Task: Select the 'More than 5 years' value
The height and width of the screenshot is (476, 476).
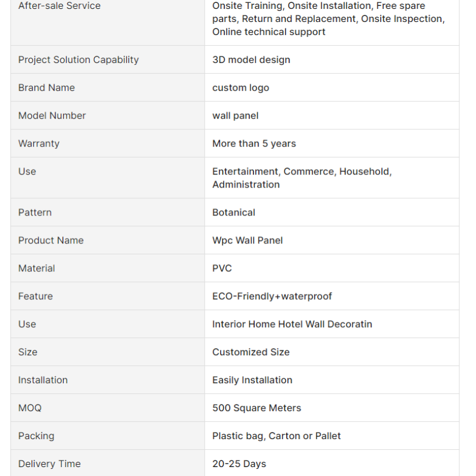Action: click(254, 143)
